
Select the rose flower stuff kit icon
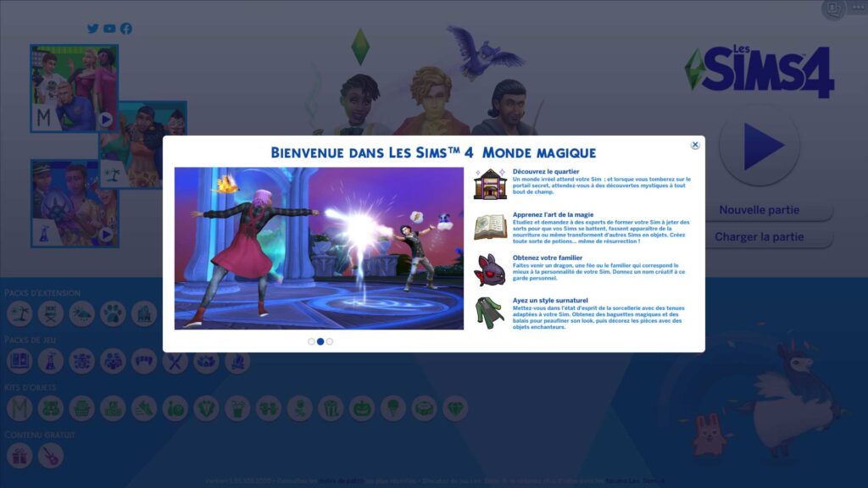pyautogui.click(x=299, y=408)
